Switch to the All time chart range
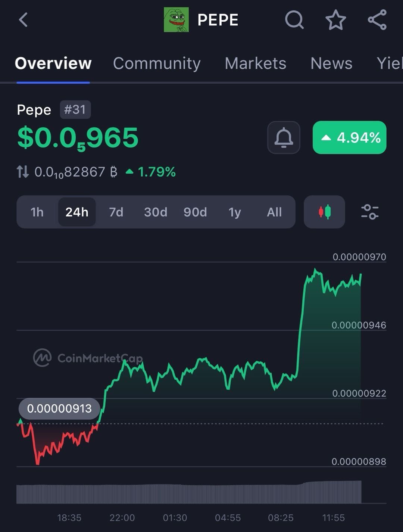 [x=274, y=212]
